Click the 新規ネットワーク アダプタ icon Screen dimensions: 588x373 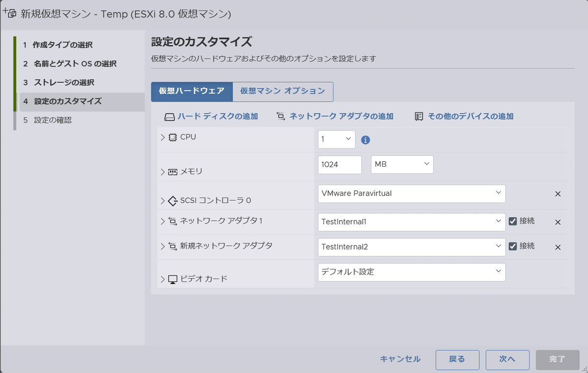click(173, 246)
